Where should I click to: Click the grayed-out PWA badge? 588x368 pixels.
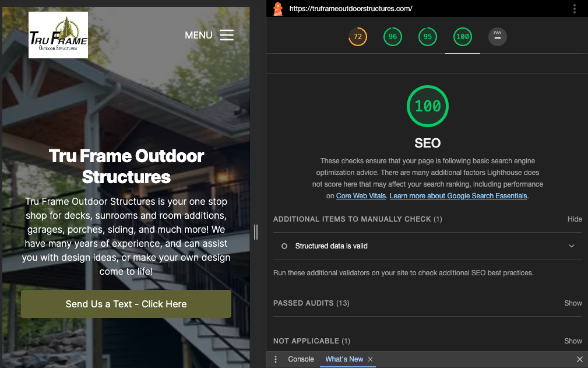pos(497,36)
